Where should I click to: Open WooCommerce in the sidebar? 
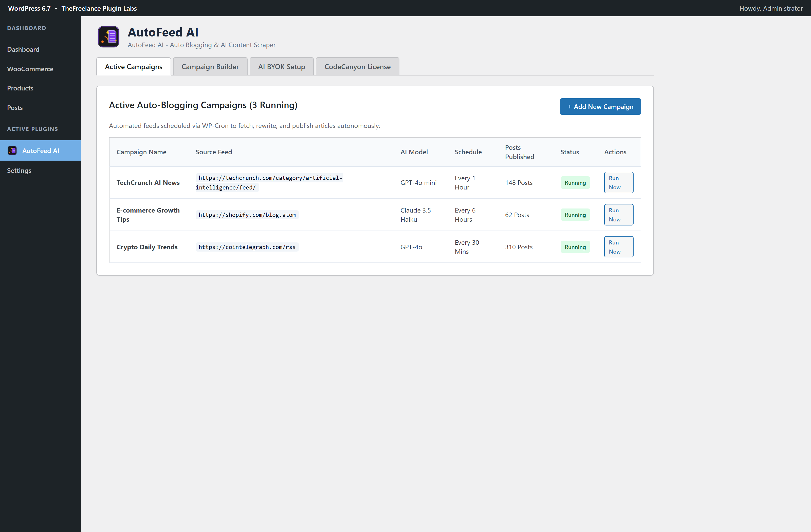tap(30, 69)
